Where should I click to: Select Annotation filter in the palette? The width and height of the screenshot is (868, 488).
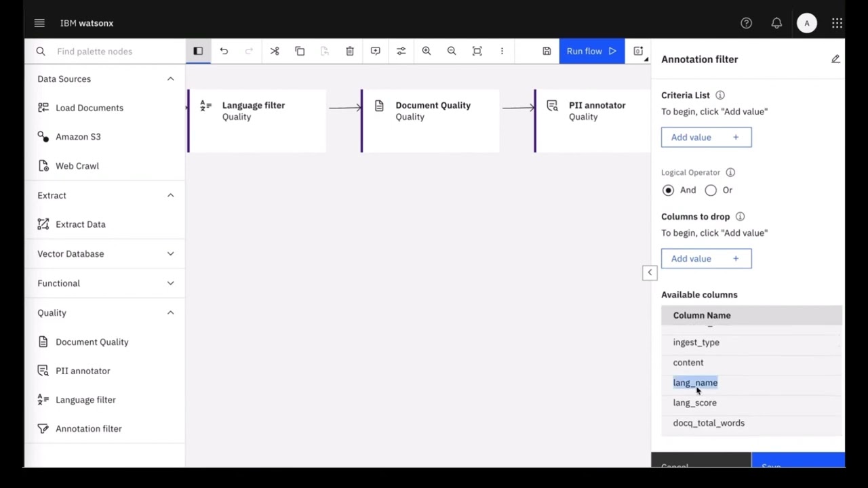coord(104,428)
